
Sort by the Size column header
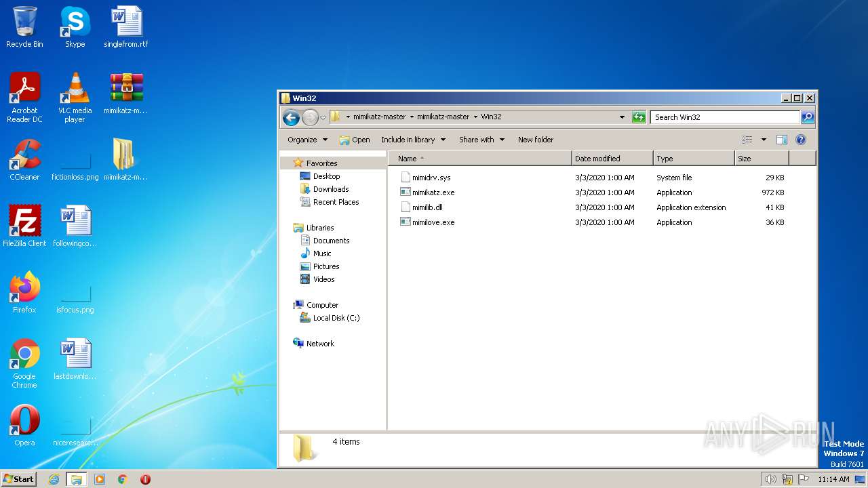(x=762, y=159)
